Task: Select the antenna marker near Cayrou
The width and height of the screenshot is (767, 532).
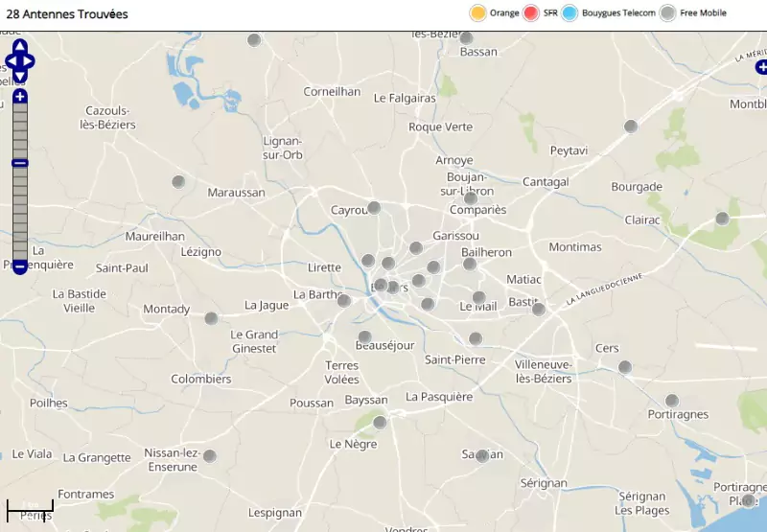Action: coord(374,208)
